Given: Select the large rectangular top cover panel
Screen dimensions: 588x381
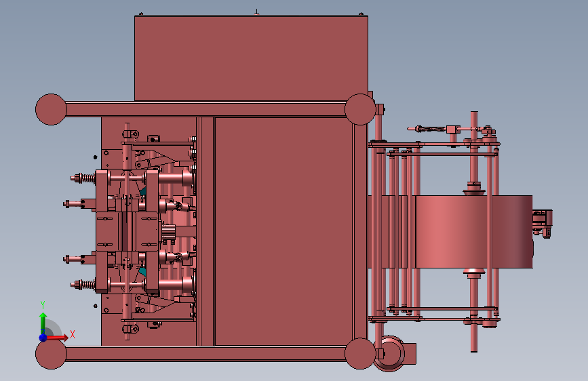Looking at the screenshot, I should pyautogui.click(x=251, y=58).
